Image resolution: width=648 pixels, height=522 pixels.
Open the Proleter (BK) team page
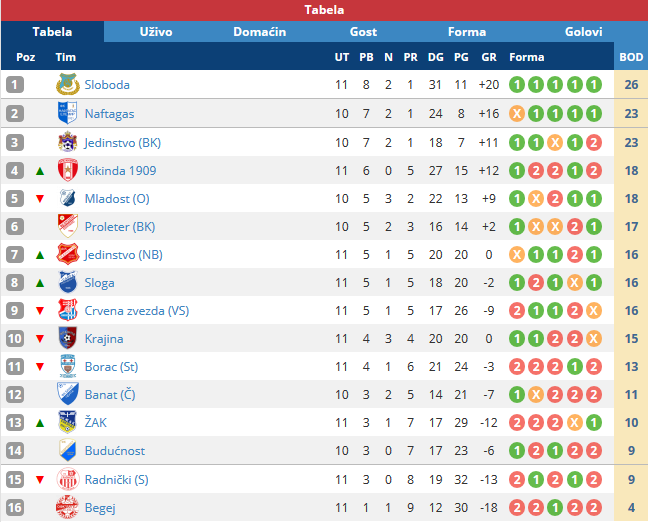tap(120, 227)
